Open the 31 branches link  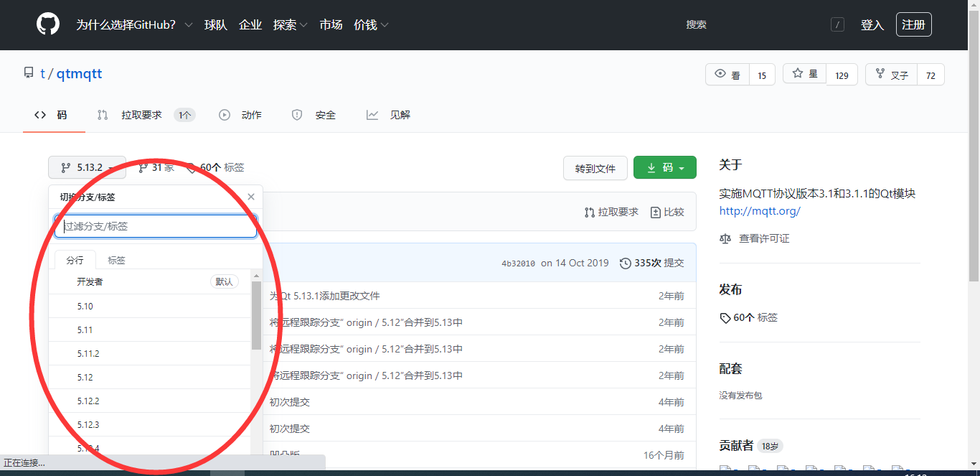156,167
